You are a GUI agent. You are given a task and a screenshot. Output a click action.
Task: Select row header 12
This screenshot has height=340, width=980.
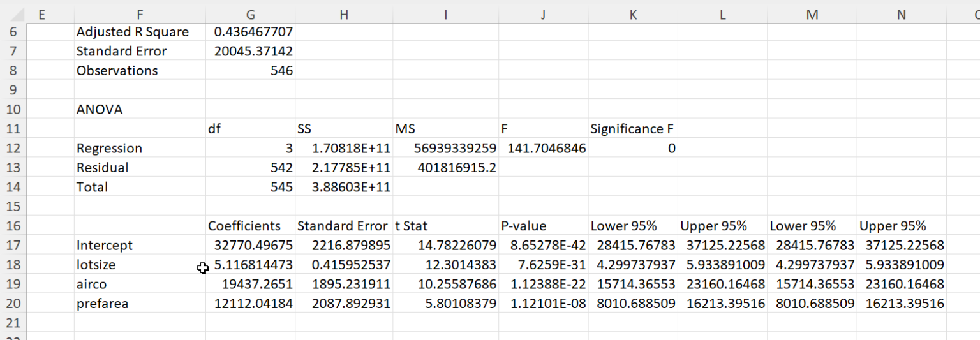13,149
